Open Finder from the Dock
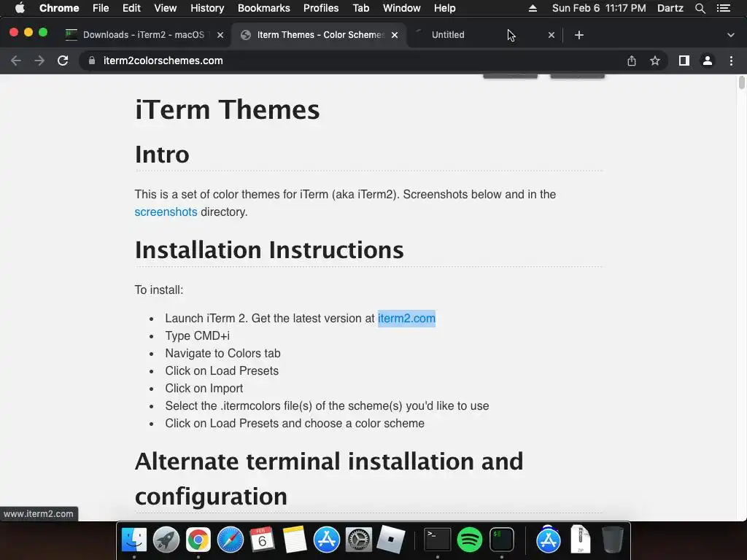 point(134,540)
